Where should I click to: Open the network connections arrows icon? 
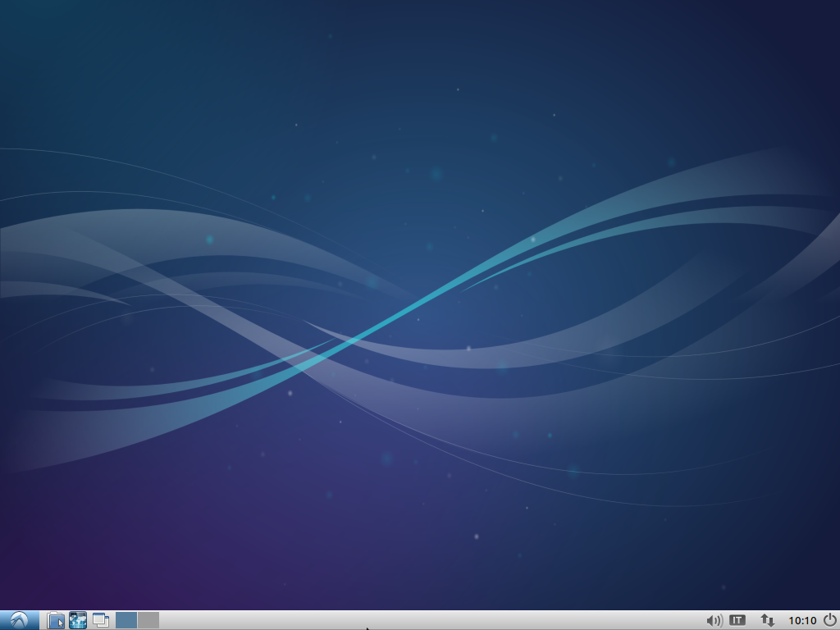point(767,620)
